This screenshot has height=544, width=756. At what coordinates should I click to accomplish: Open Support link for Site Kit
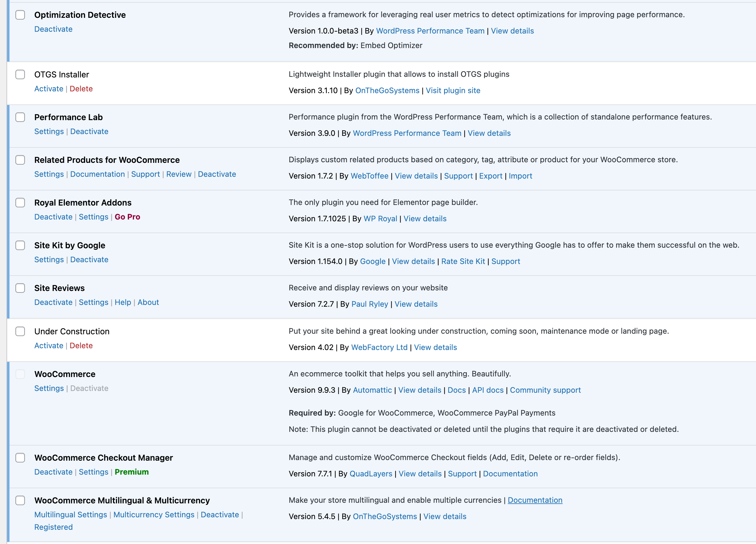coord(506,261)
